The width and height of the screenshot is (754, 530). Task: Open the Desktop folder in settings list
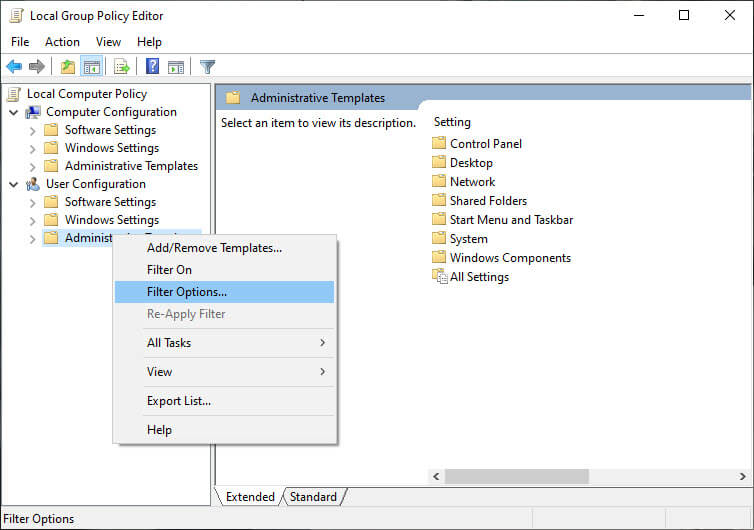(x=471, y=163)
